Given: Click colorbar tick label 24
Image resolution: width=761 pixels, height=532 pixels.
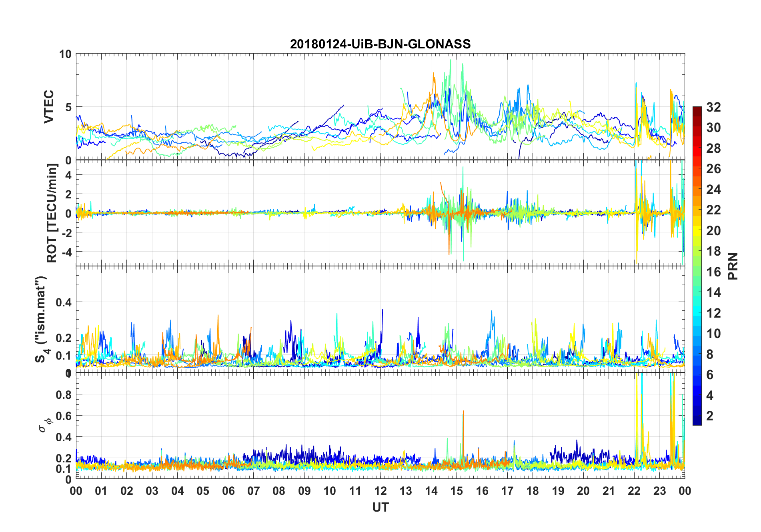Looking at the screenshot, I should click(x=713, y=189).
